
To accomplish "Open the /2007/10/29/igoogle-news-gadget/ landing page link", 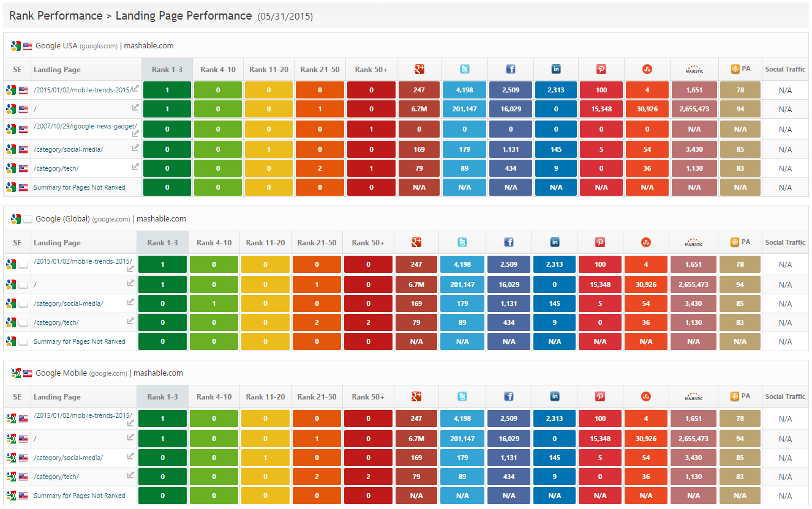I will [x=85, y=126].
